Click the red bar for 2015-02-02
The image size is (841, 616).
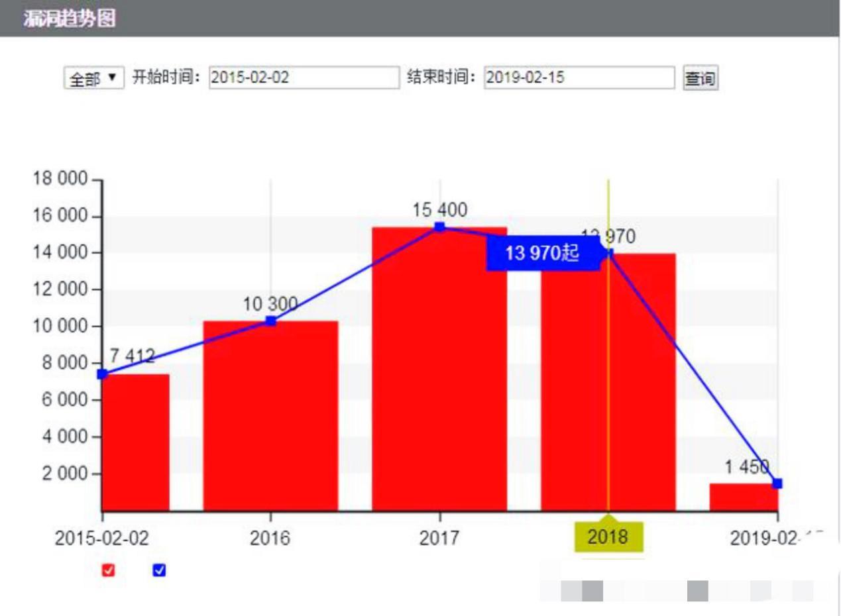(135, 442)
